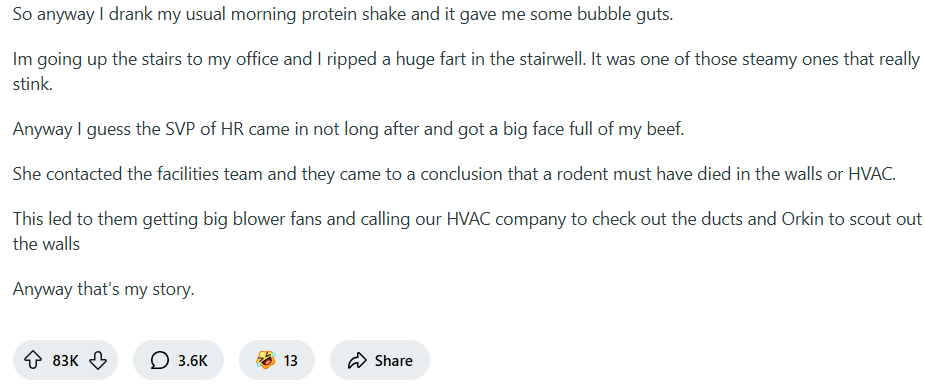Click the laughing emoji award icon
Image resolution: width=925 pixels, height=391 pixels.
266,360
